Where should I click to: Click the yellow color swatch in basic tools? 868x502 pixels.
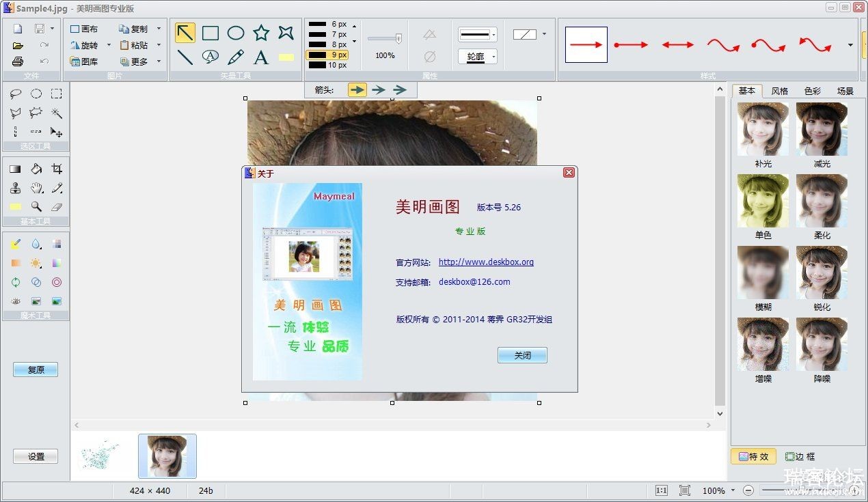point(16,206)
